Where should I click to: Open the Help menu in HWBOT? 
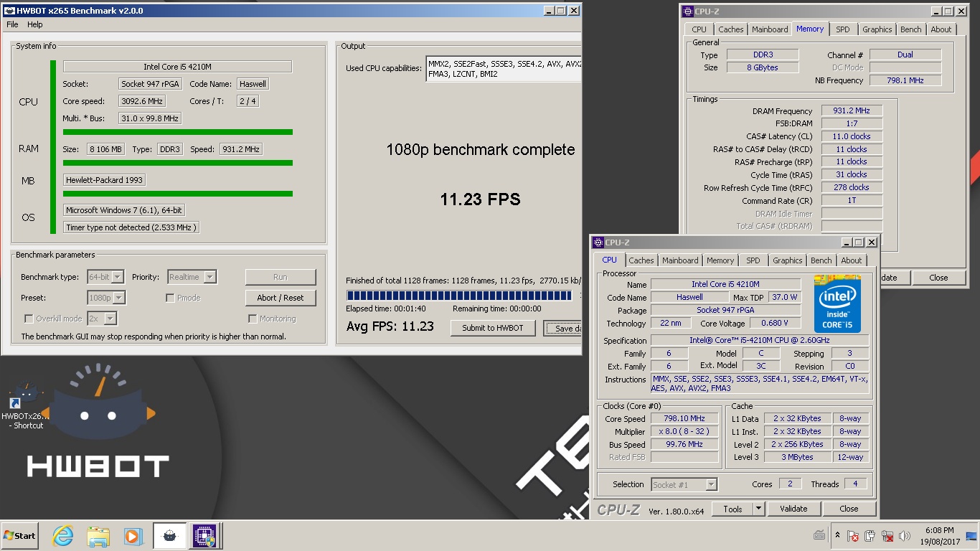pyautogui.click(x=35, y=24)
